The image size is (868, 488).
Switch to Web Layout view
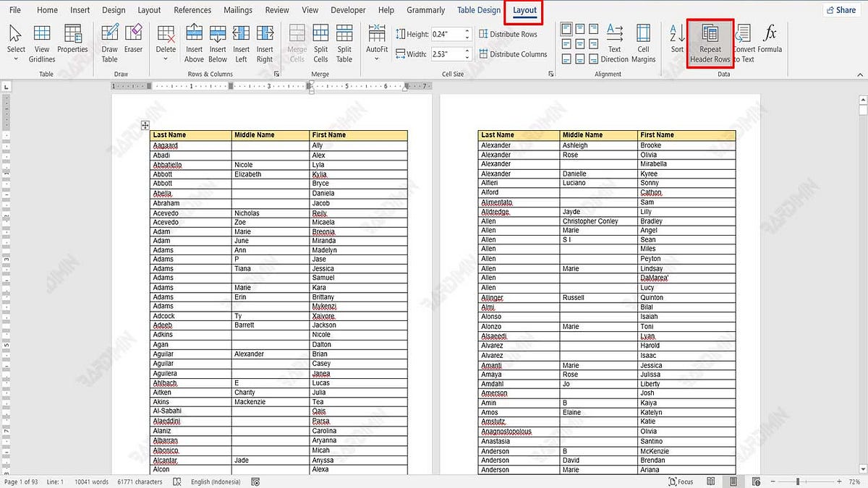756,481
